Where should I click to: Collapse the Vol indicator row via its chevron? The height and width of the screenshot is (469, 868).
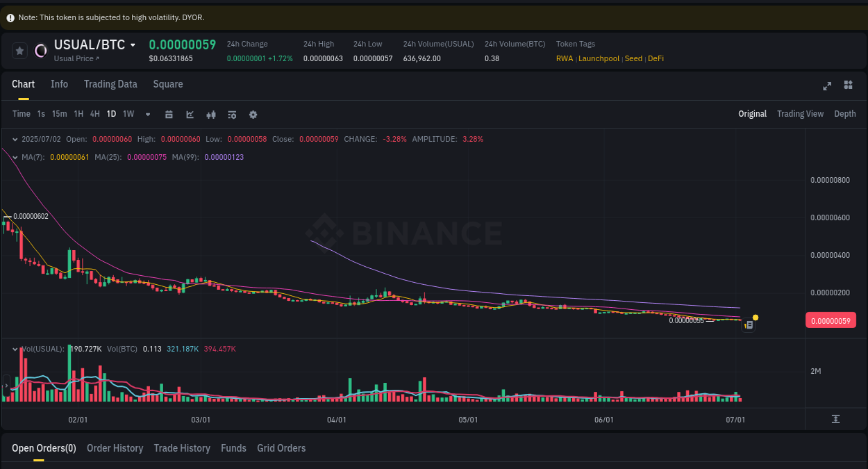point(14,348)
